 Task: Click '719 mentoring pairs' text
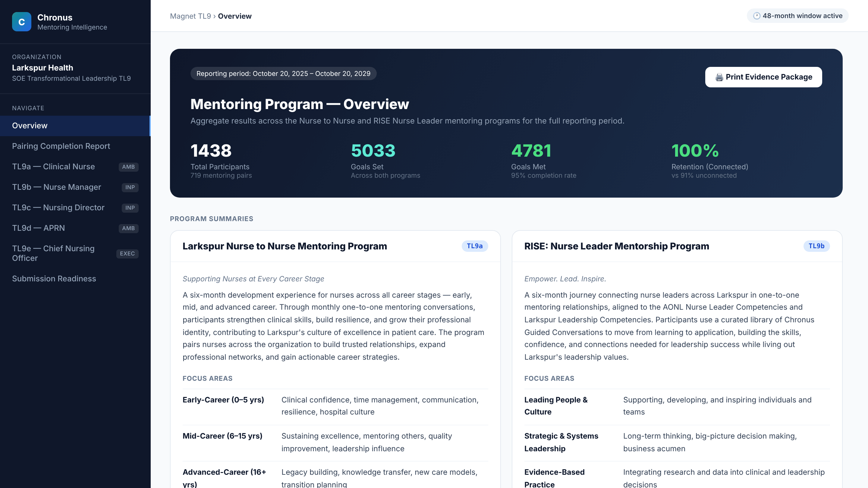(221, 175)
